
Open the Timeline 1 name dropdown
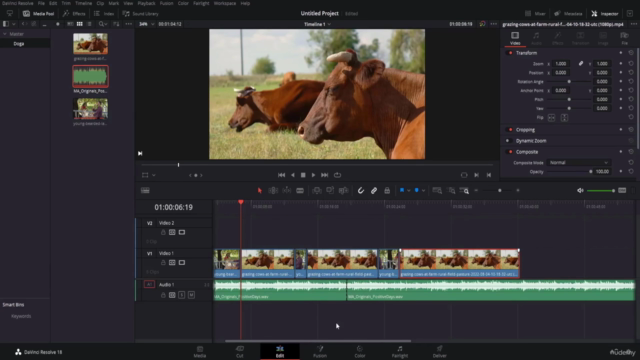click(317, 24)
